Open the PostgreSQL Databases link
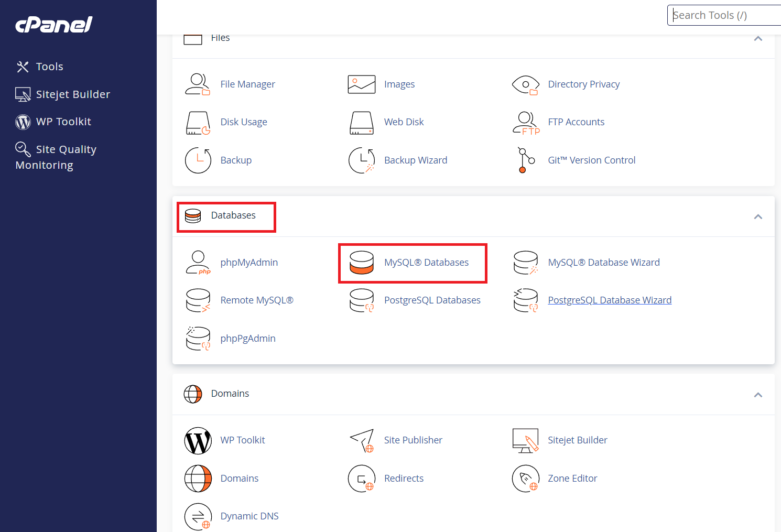 [x=432, y=300]
